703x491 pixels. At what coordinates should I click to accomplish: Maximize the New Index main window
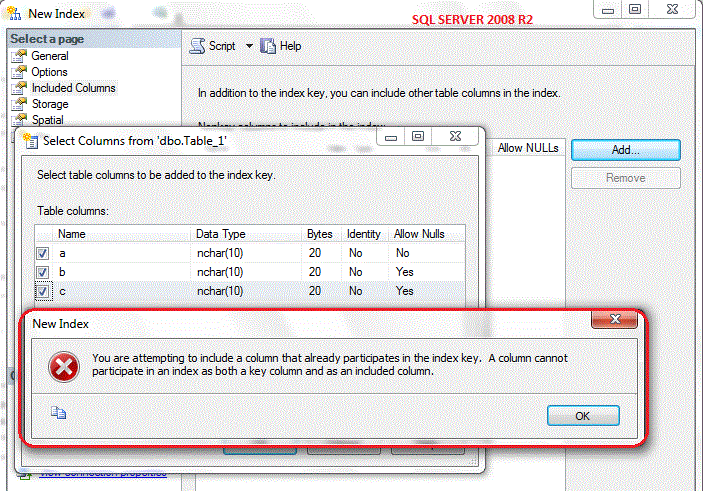point(635,9)
